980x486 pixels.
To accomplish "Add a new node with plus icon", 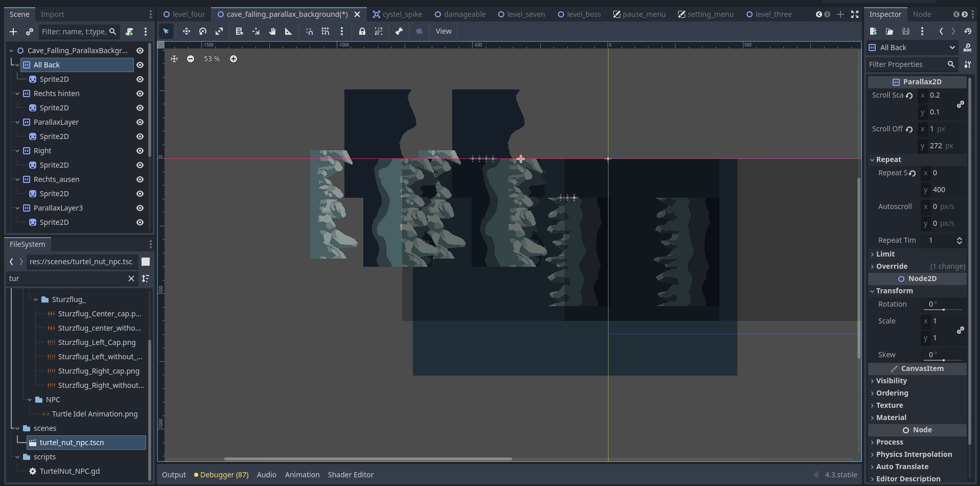I will coord(13,32).
